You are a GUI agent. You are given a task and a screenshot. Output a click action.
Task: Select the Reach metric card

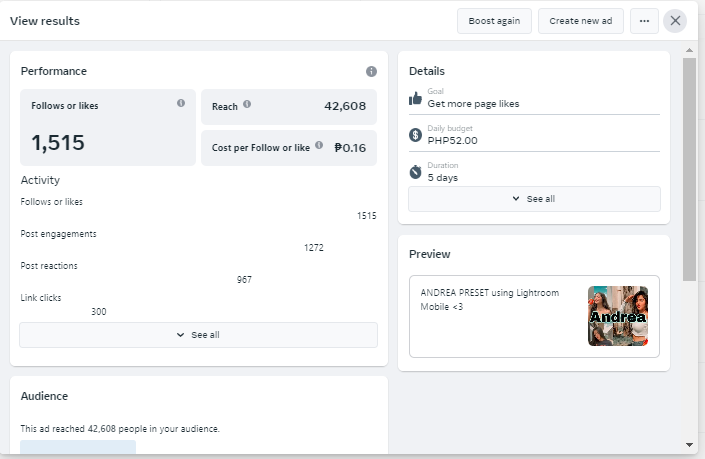coord(289,106)
